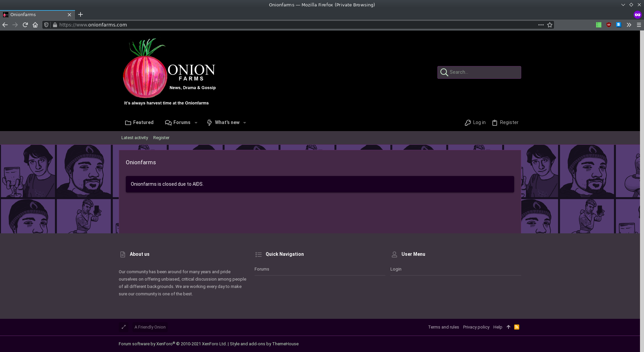Click the "Onionfarms" page title heading
Screen dimensions: 644x352
[141, 162]
